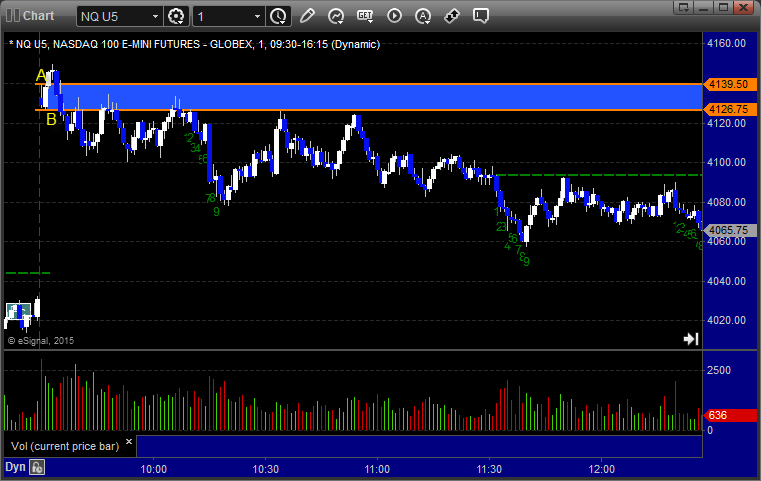Click the 2500 volume axis label
Image resolution: width=761 pixels, height=481 pixels.
point(719,370)
